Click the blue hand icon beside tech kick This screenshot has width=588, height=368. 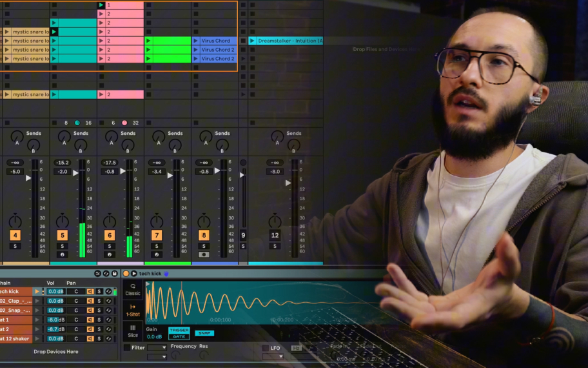(166, 274)
